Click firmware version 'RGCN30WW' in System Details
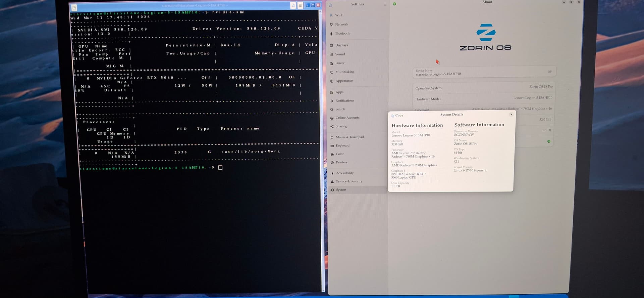This screenshot has height=298, width=644. tap(464, 135)
